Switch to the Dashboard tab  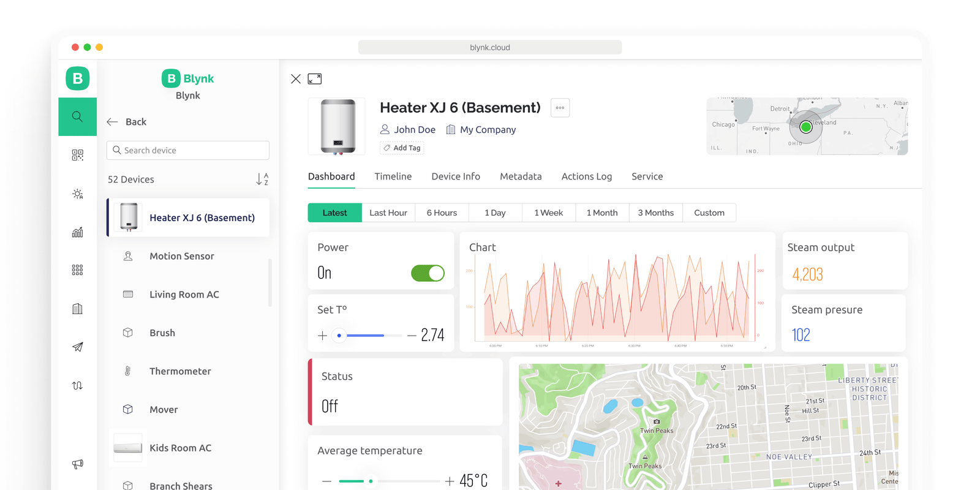pos(331,176)
